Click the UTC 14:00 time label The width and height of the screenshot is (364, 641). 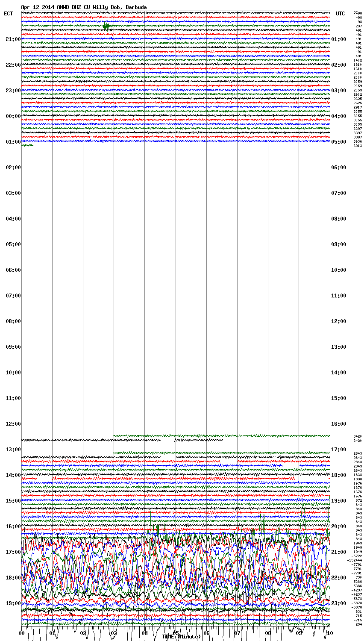click(x=339, y=373)
